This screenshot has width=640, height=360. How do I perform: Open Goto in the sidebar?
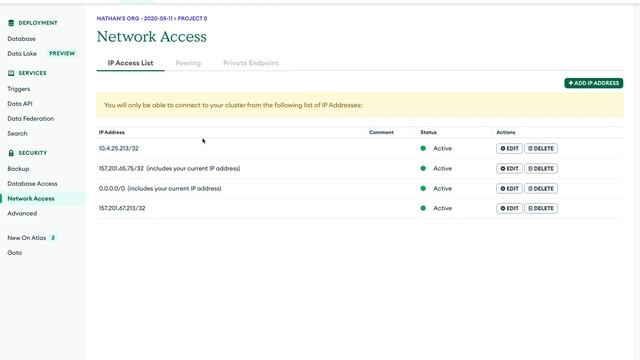click(15, 253)
